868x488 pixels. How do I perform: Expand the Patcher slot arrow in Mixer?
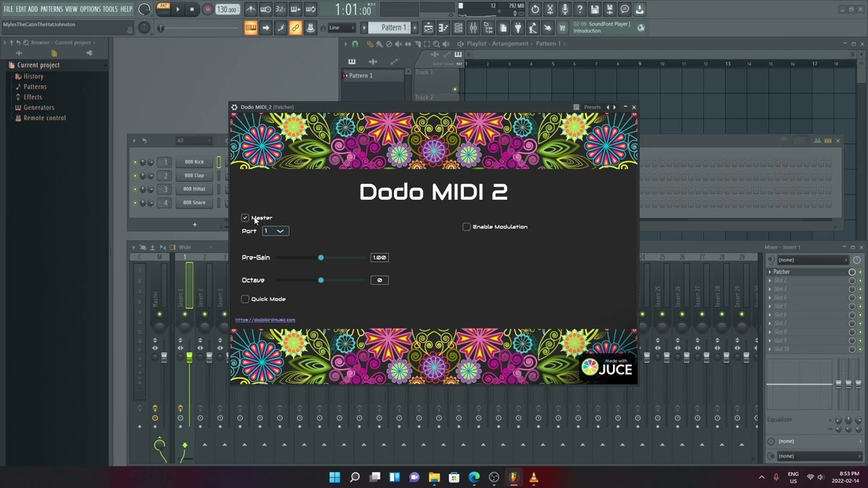[770, 272]
